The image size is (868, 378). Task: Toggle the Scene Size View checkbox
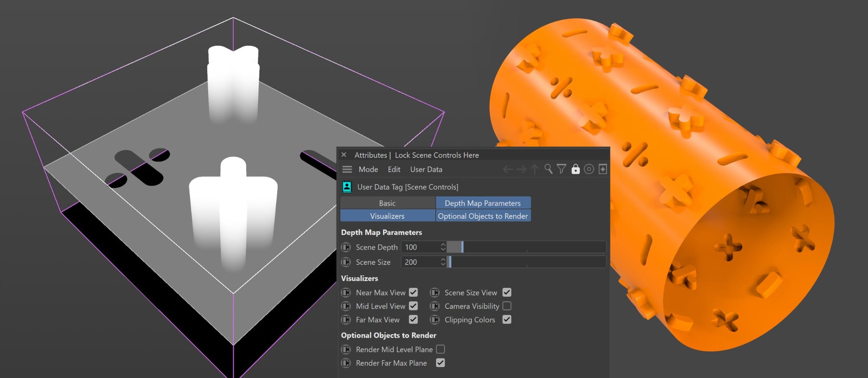(507, 293)
